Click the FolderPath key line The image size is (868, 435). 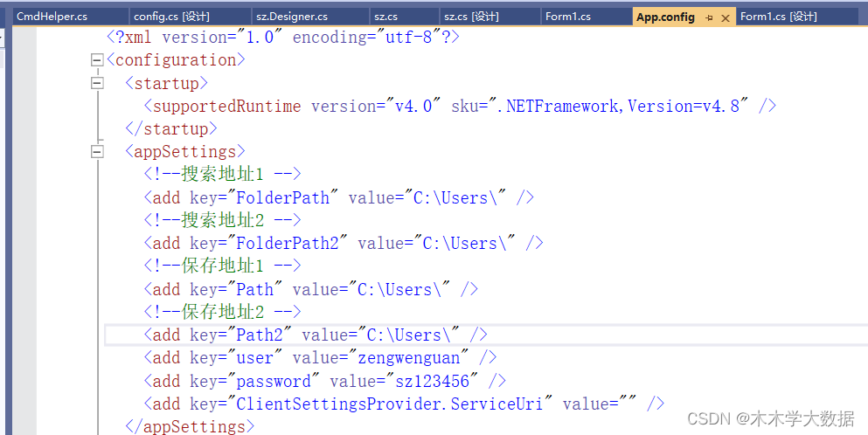click(x=339, y=197)
